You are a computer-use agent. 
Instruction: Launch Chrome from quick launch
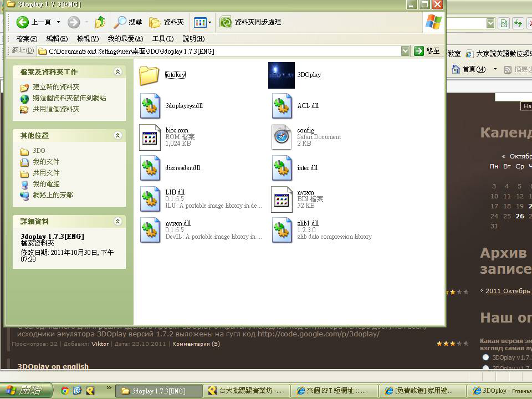(65, 391)
